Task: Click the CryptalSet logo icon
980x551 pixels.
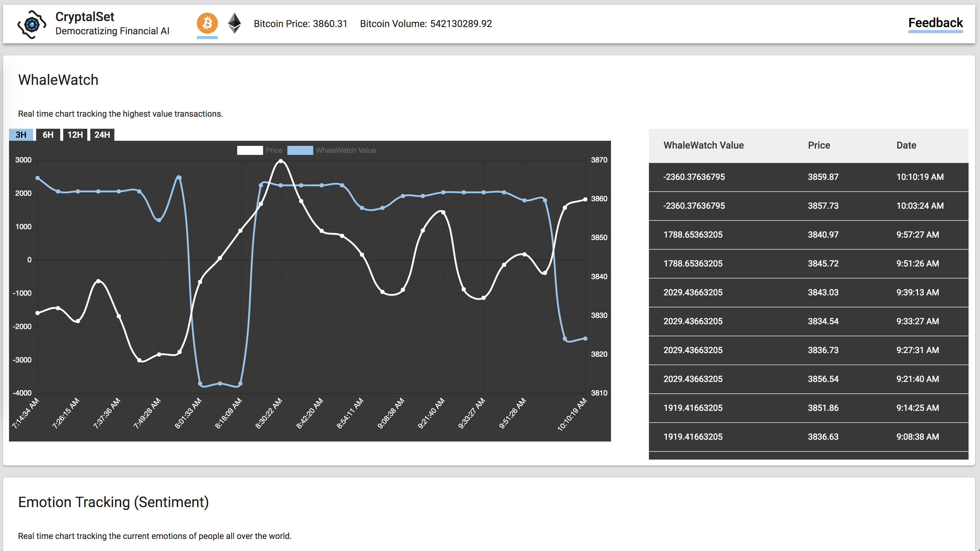Action: (x=32, y=24)
